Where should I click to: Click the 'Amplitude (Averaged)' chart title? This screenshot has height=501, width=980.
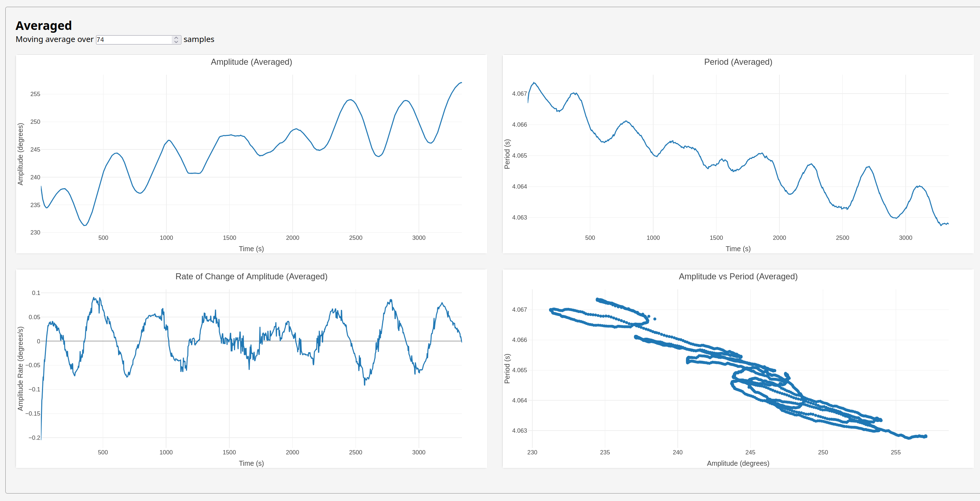click(x=251, y=62)
